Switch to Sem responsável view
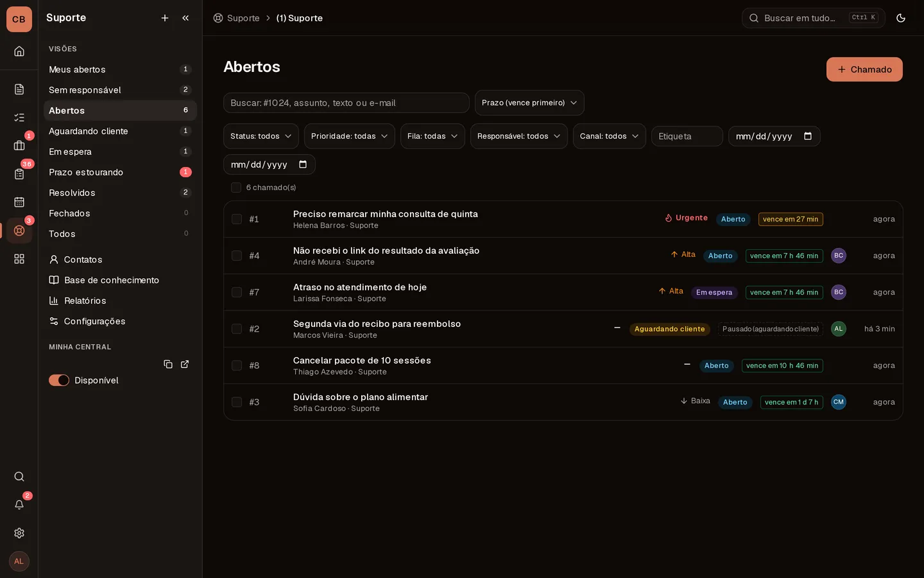 [120, 90]
